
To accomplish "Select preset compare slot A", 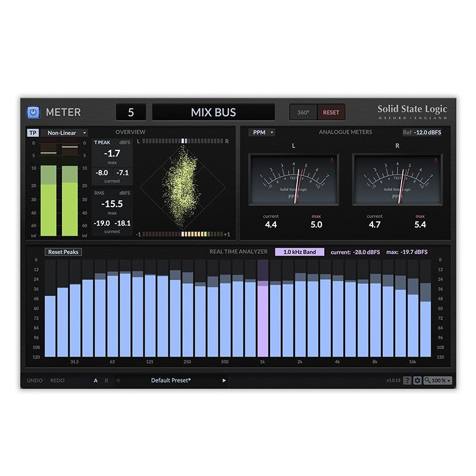I will [x=96, y=381].
